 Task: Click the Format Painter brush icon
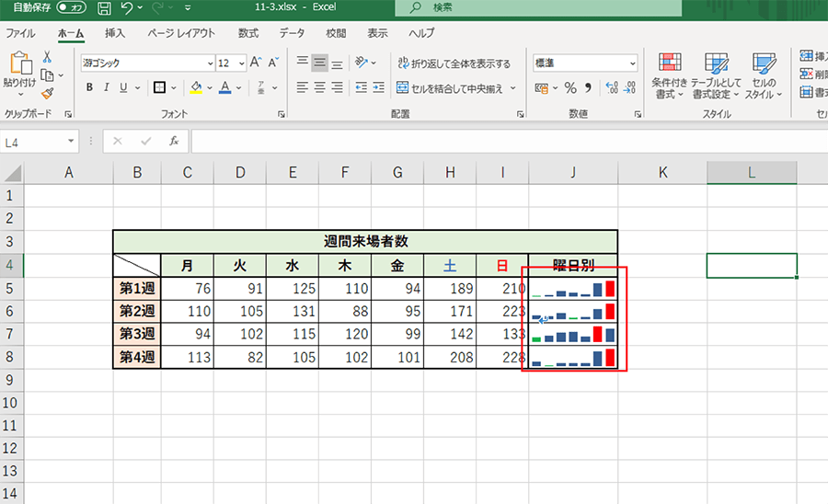pos(48,93)
